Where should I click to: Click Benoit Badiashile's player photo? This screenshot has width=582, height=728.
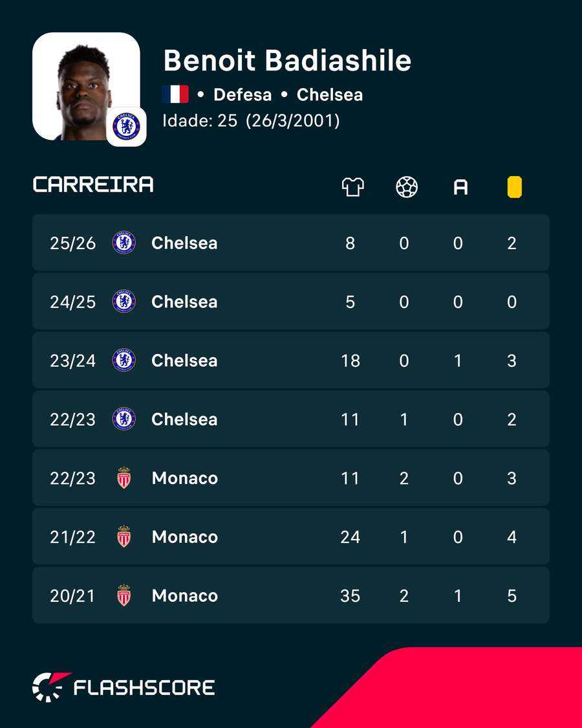86,86
